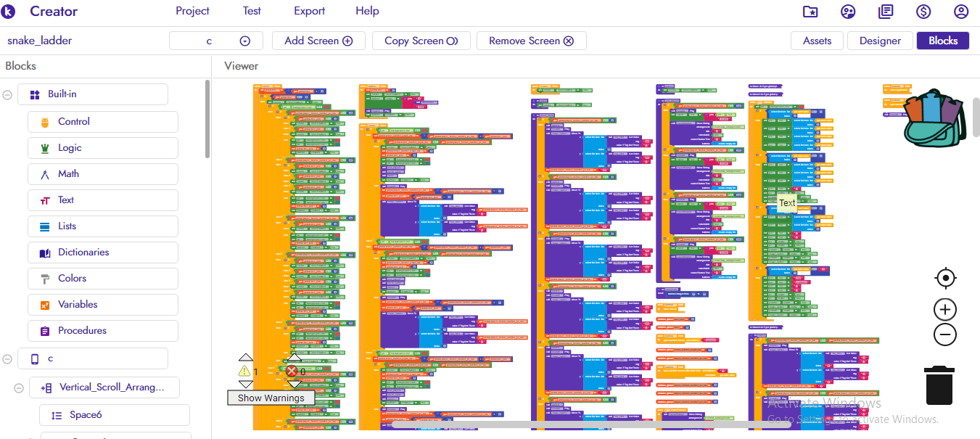Click the yellow warning triangle indicator
Screen dimensions: 980x439
(x=245, y=371)
